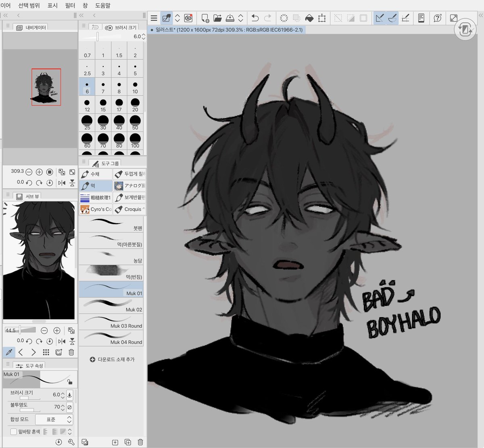Select the Muk 02 brush
Screen dimensions: 484x448
[111, 306]
